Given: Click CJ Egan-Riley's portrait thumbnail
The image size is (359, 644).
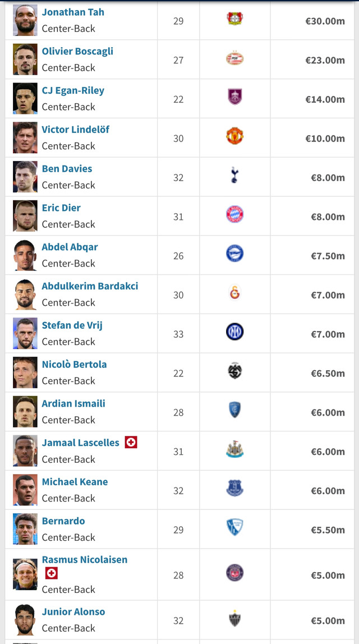Looking at the screenshot, I should tap(25, 99).
